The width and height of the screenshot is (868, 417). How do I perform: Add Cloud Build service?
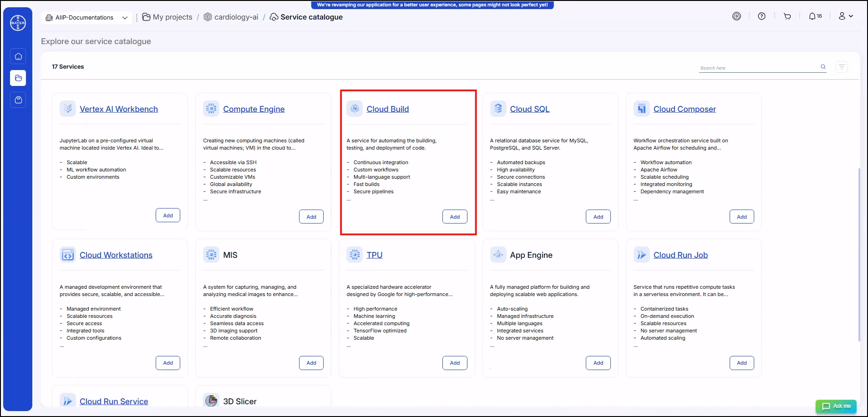point(455,217)
